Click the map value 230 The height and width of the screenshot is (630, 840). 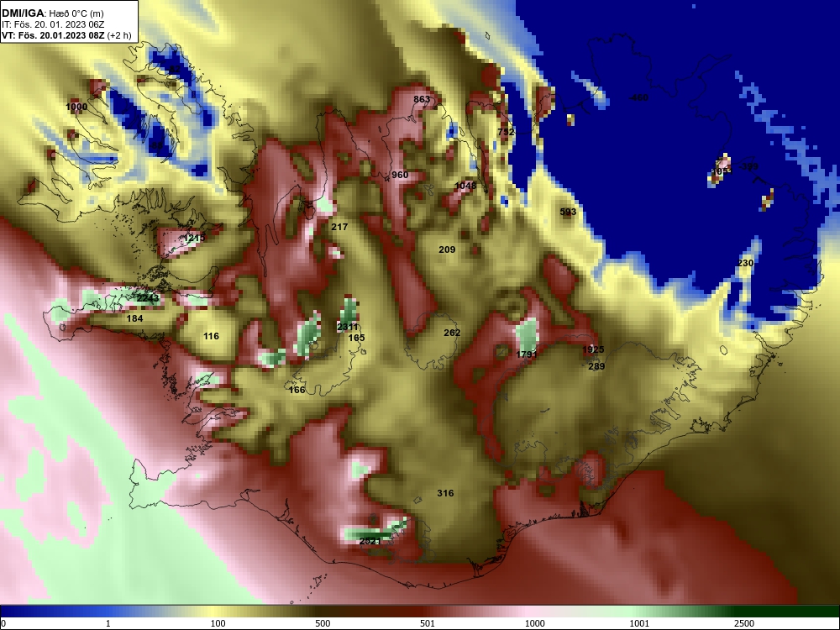tap(745, 263)
